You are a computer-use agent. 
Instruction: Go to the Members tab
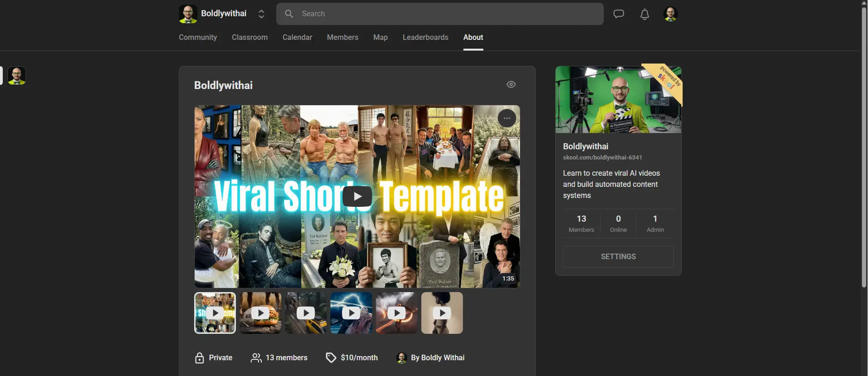point(342,37)
